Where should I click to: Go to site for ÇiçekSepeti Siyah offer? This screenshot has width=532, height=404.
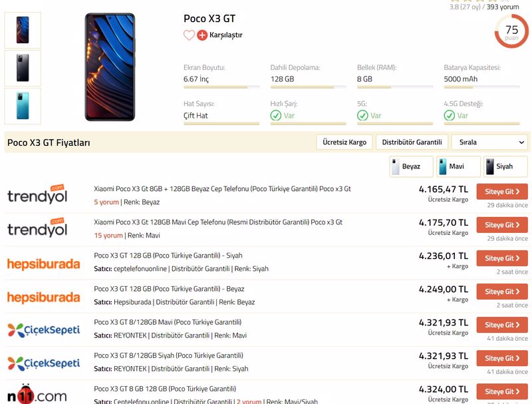(502, 358)
